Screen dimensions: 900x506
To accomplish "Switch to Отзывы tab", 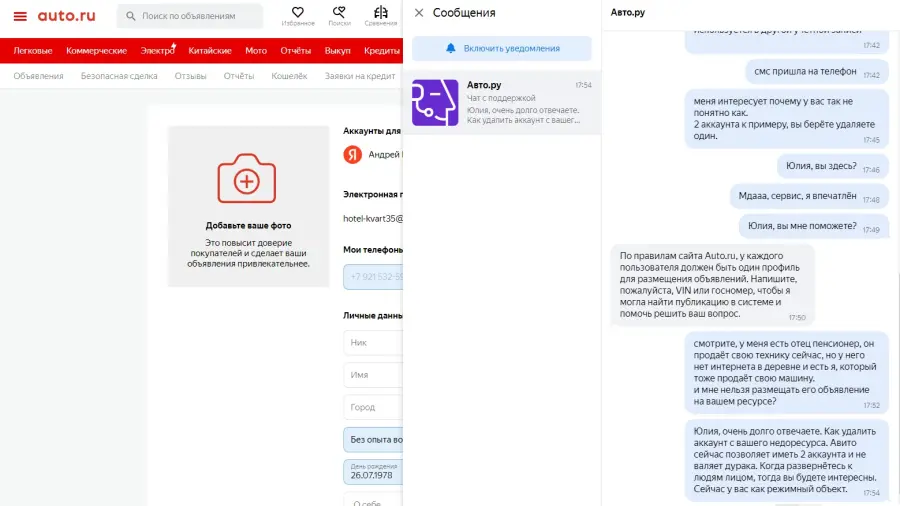I will pos(191,76).
